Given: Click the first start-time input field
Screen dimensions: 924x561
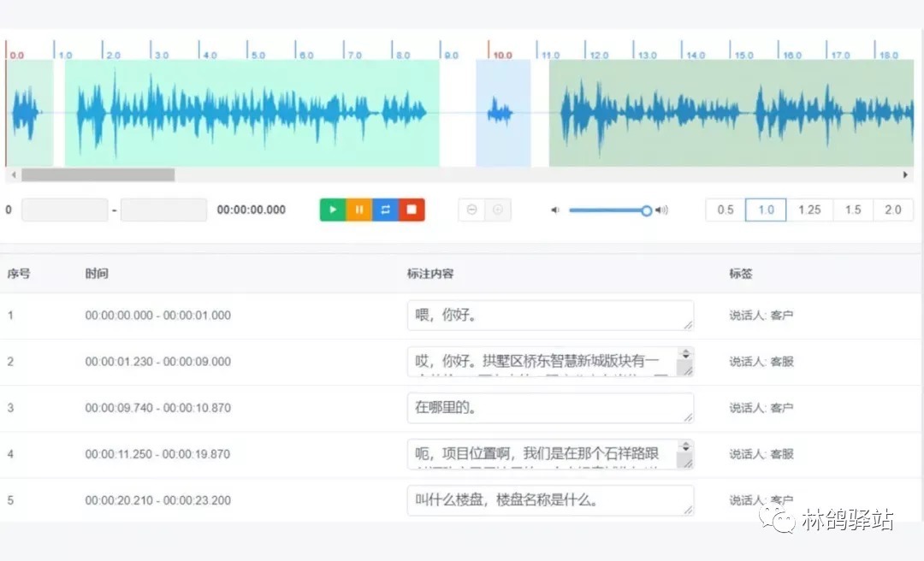Looking at the screenshot, I should click(x=64, y=210).
